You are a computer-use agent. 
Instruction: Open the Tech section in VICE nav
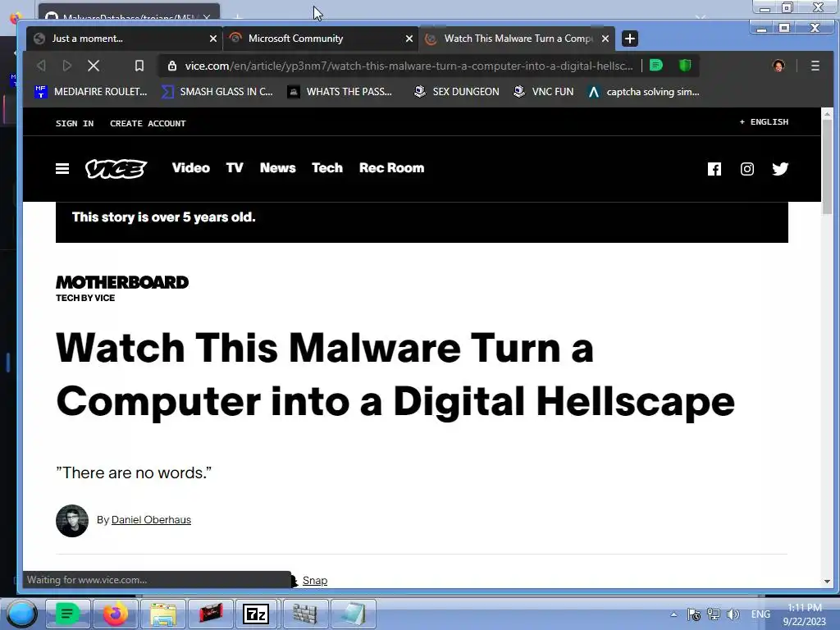[x=326, y=167]
